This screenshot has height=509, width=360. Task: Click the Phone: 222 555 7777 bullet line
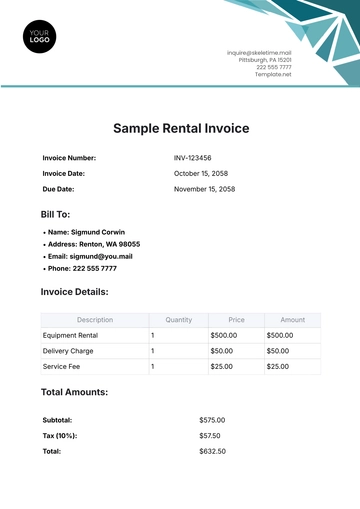(x=82, y=268)
